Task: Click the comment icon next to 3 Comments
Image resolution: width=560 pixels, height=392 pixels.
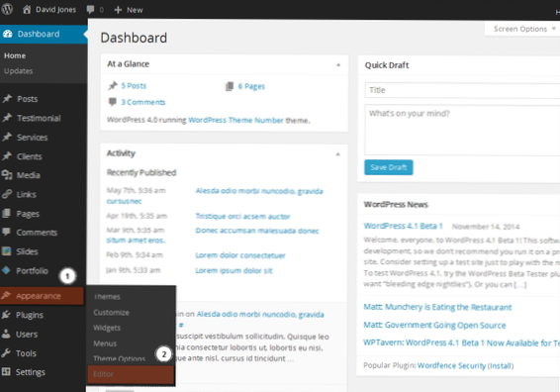Action: pos(113,102)
